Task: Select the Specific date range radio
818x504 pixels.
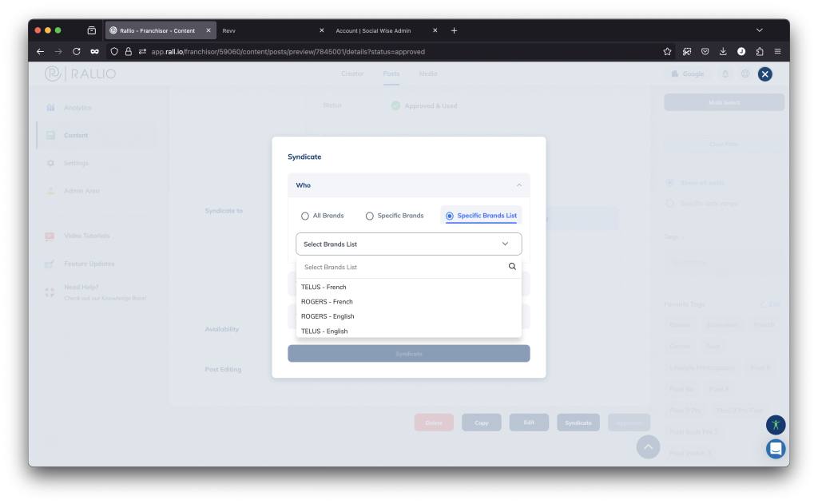Action: 669,204
